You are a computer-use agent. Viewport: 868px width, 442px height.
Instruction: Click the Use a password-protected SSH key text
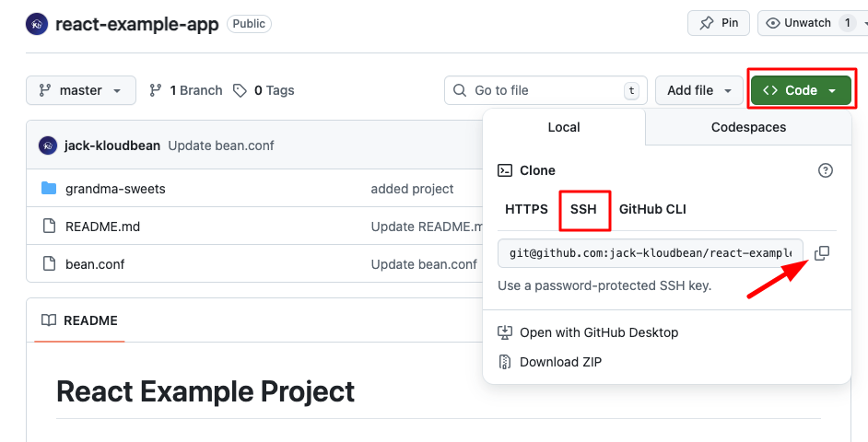pos(604,286)
